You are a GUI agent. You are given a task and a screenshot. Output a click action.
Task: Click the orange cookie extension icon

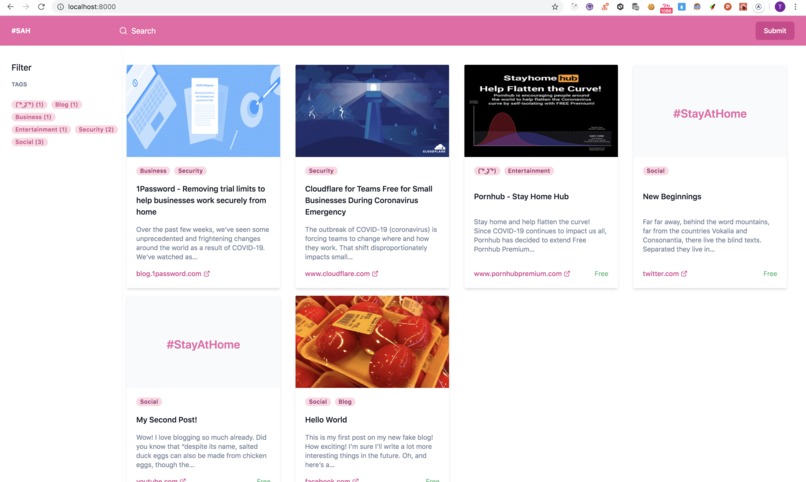(x=651, y=7)
